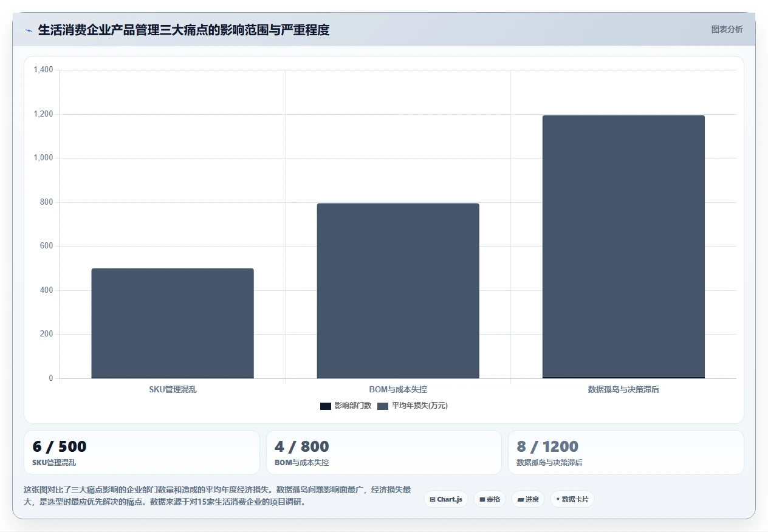Click the 1,000 y-axis tick label

(44, 159)
